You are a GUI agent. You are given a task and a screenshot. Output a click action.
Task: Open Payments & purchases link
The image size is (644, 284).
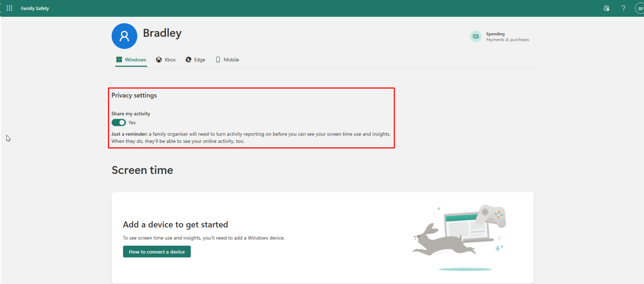507,40
